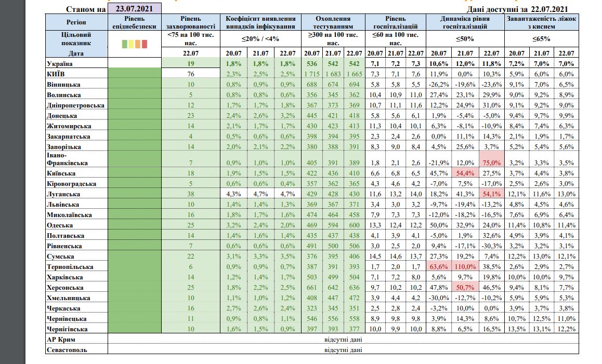Click the 'Рівень госпіталізацій' column header
Image resolution: width=602 pixels, height=364 pixels.
(395, 22)
